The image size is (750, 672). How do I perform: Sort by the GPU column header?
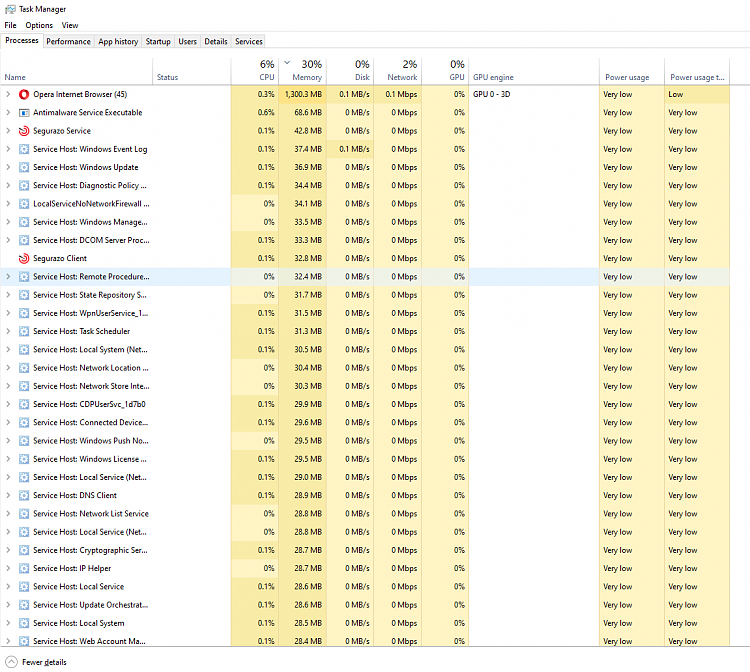point(445,71)
